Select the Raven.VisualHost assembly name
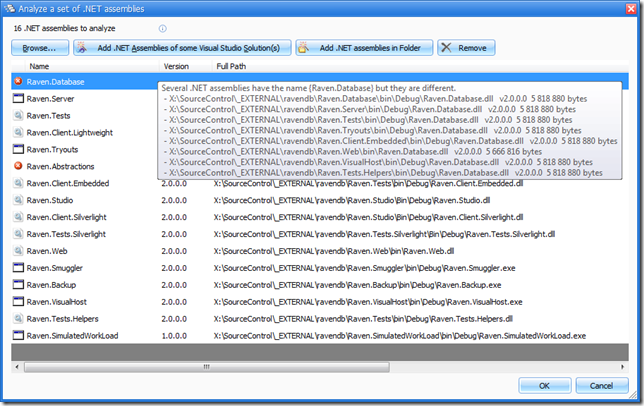 (57, 302)
